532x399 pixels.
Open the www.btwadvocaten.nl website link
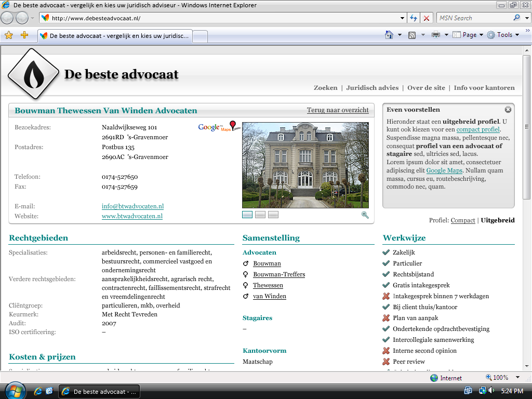(x=132, y=216)
